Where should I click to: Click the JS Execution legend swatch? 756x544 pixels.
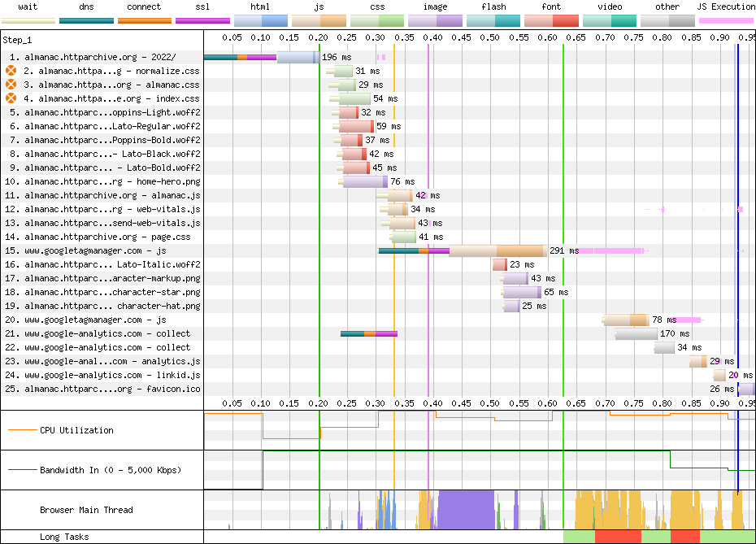pyautogui.click(x=725, y=20)
